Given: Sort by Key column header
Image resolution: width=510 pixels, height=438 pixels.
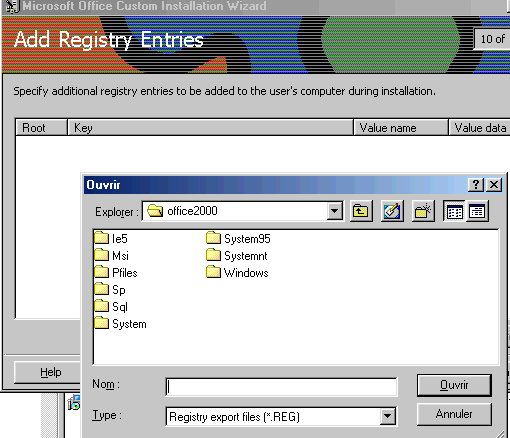Looking at the screenshot, I should pos(210,127).
